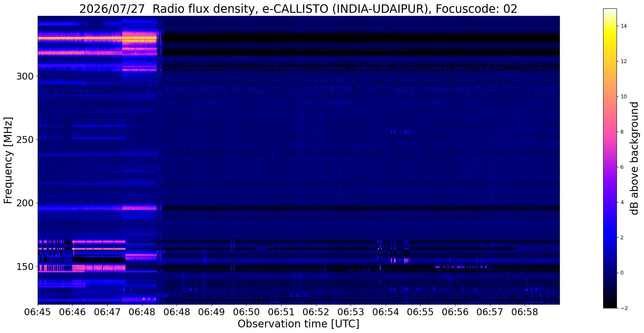
Task: Click the 'Observation time [UTC]' x-axis label
Action: click(298, 324)
